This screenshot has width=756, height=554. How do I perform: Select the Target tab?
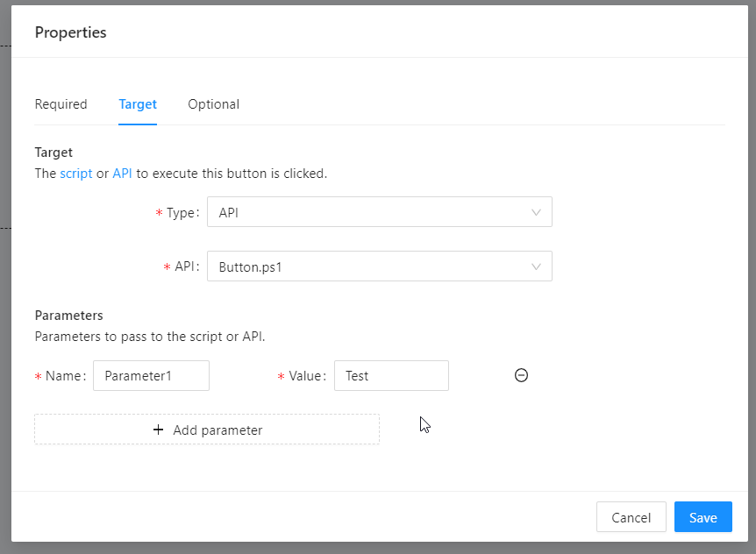pos(138,104)
